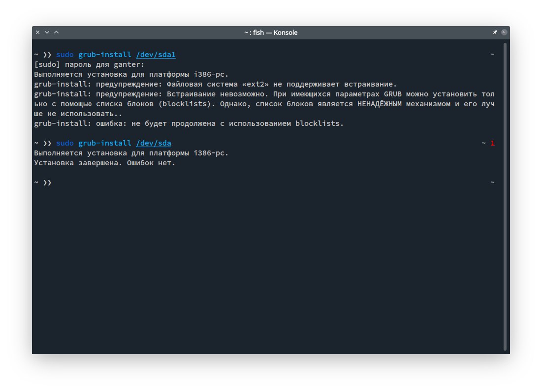The image size is (542, 392).
Task: Click 'sudo' in the /dev/sda command line
Action: 64,143
